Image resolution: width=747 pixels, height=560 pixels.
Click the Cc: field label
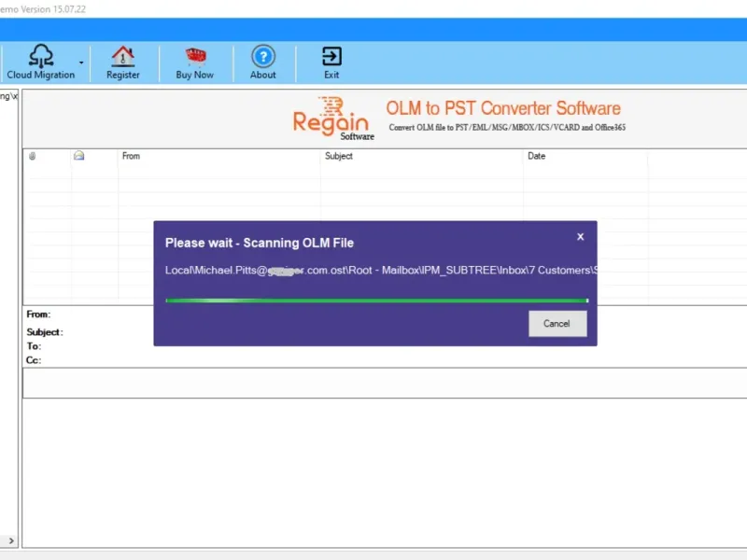tap(34, 360)
